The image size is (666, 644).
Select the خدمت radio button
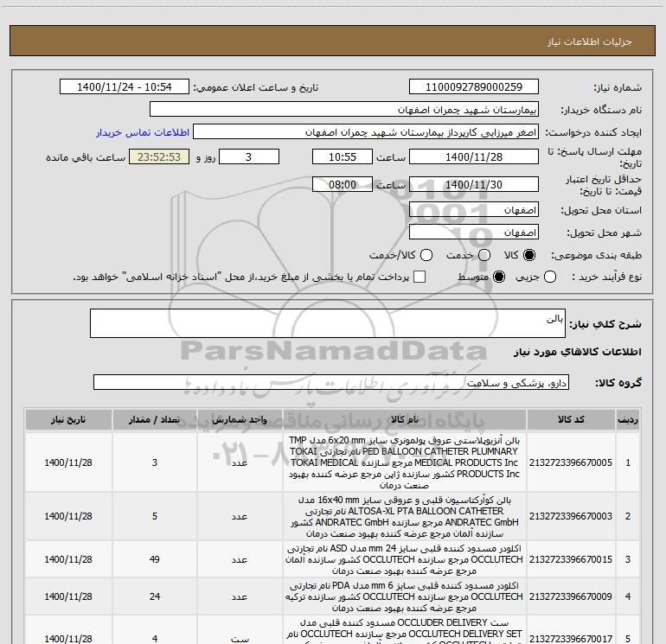pos(484,255)
